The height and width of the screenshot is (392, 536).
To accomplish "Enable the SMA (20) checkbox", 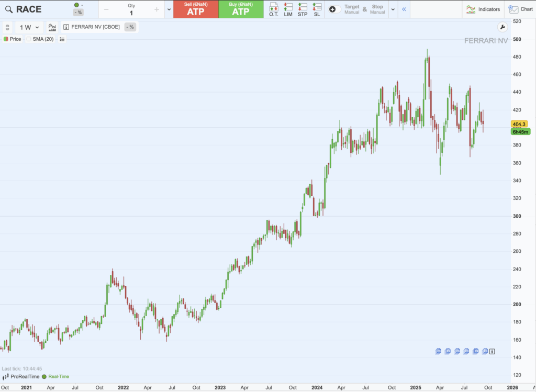I will (x=29, y=39).
